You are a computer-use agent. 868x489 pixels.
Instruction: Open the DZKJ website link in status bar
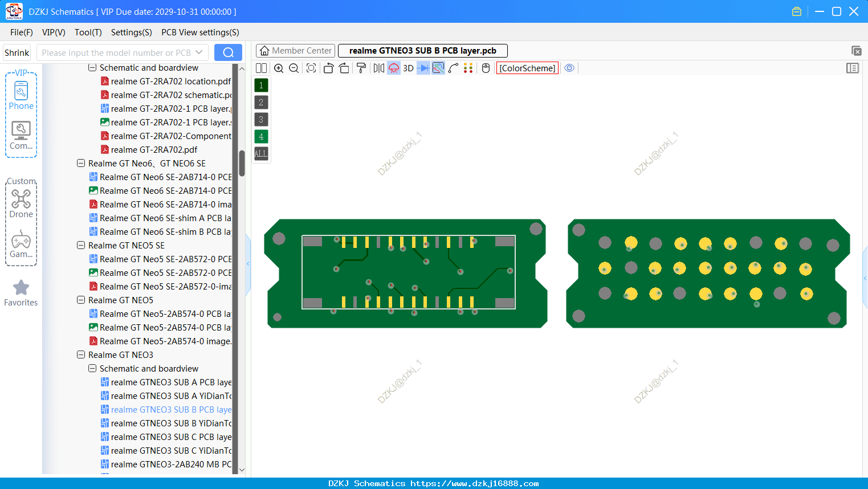click(474, 483)
